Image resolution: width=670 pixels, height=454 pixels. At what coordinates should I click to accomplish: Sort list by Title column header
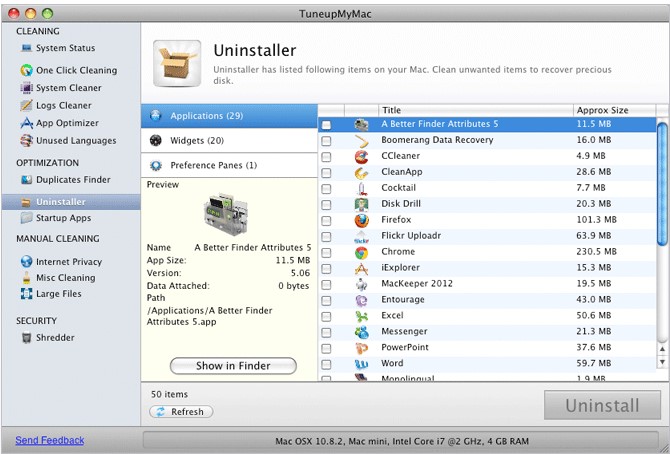(475, 110)
